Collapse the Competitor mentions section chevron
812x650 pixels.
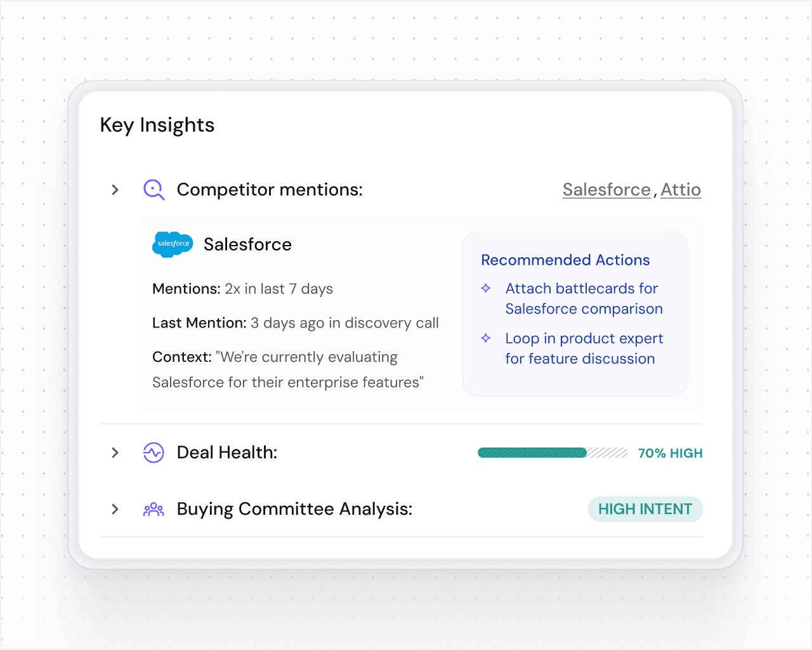coord(115,190)
